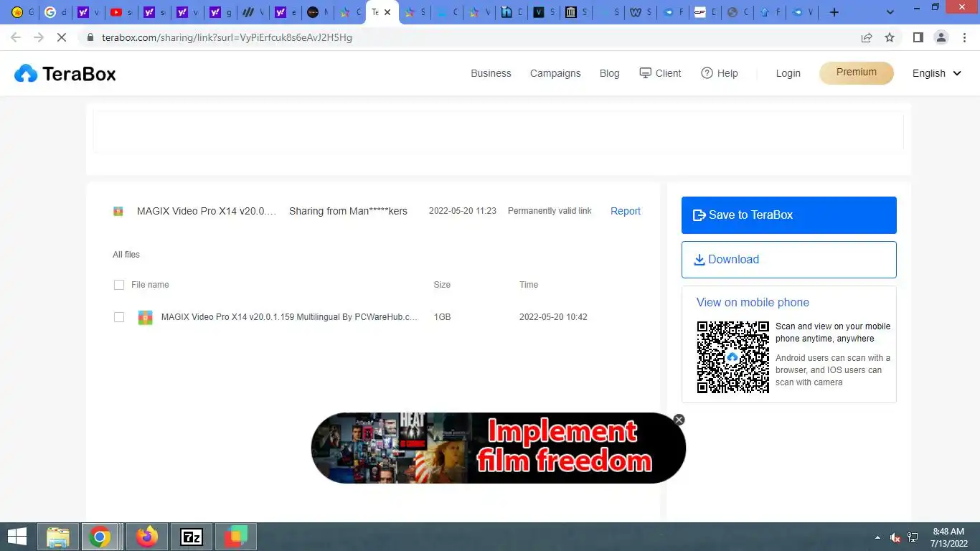Click the MAGIX Video Pro X14 archive file icon

[x=145, y=317]
